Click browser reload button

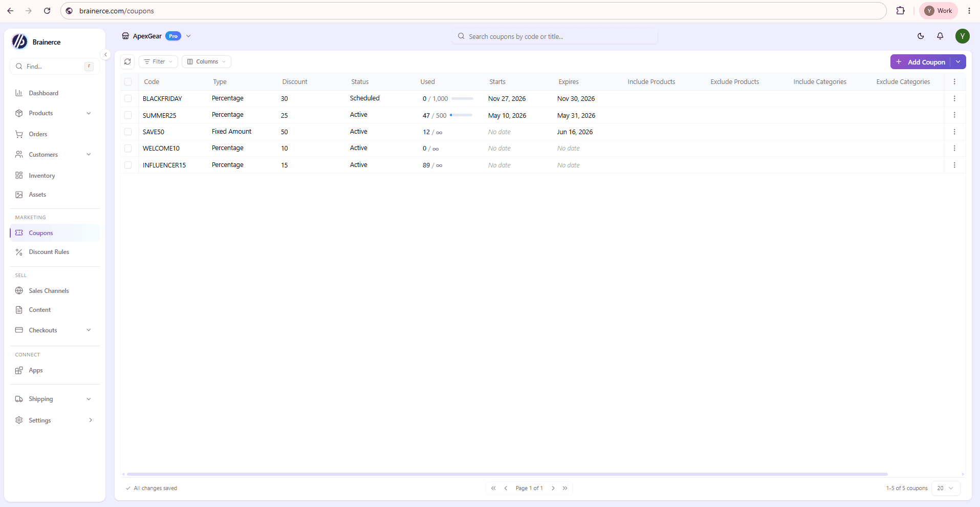[x=47, y=11]
